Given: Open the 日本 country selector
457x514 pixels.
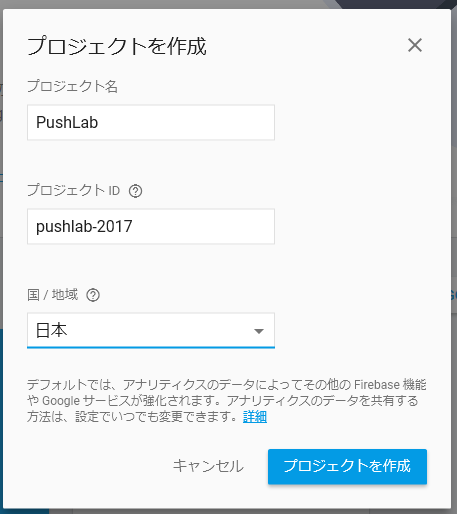Looking at the screenshot, I should point(151,330).
